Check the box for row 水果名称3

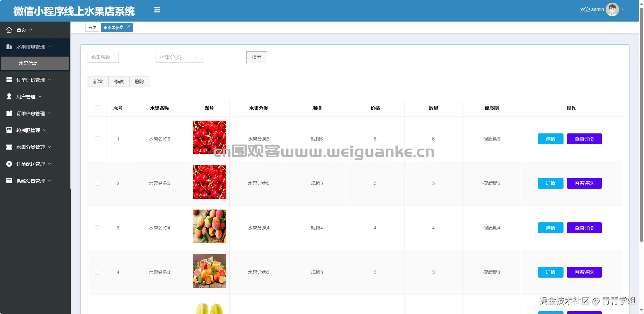click(97, 272)
